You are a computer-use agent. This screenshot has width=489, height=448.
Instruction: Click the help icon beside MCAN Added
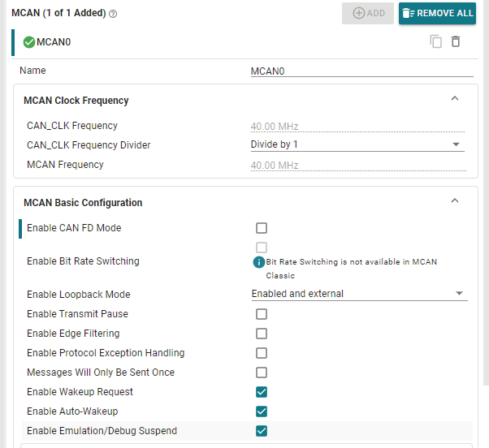(113, 14)
